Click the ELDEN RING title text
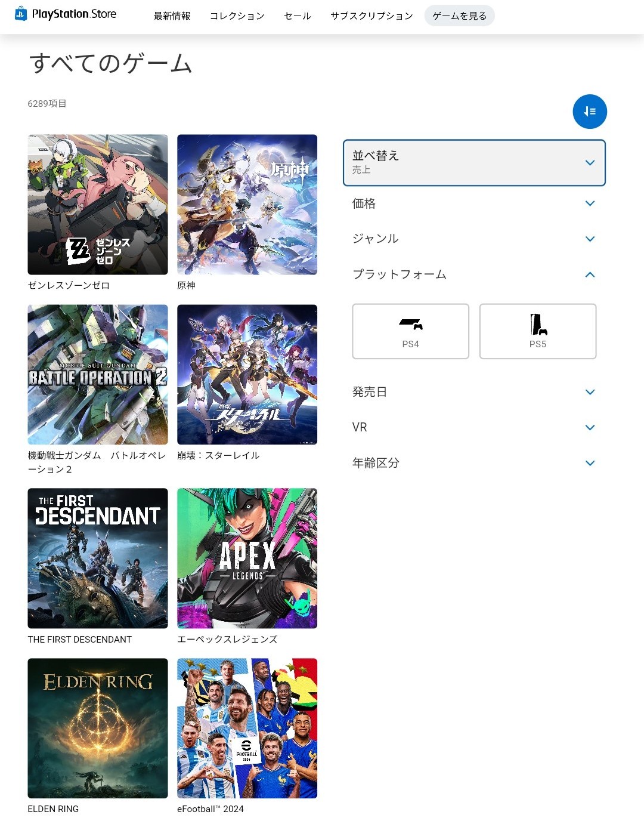This screenshot has height=824, width=644. [53, 809]
